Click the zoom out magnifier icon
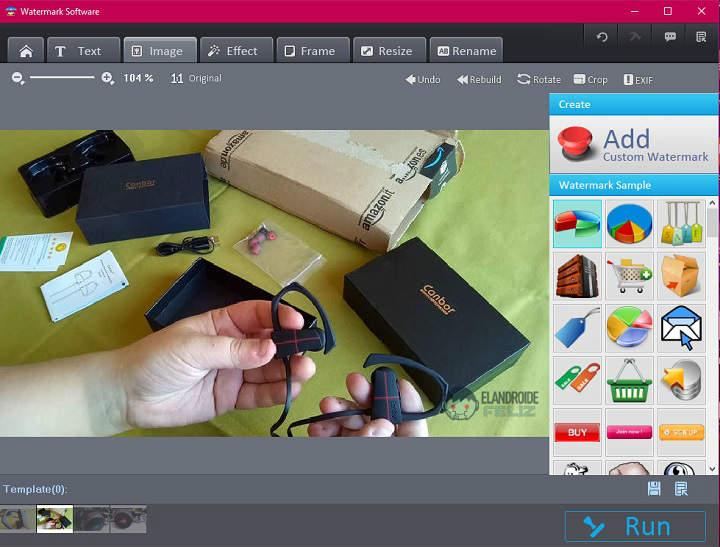720x547 pixels. tap(18, 78)
